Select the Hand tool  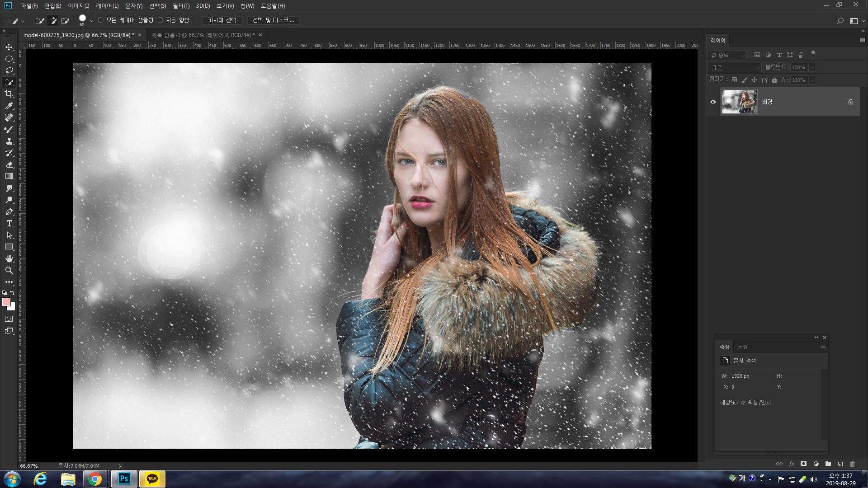(9, 258)
